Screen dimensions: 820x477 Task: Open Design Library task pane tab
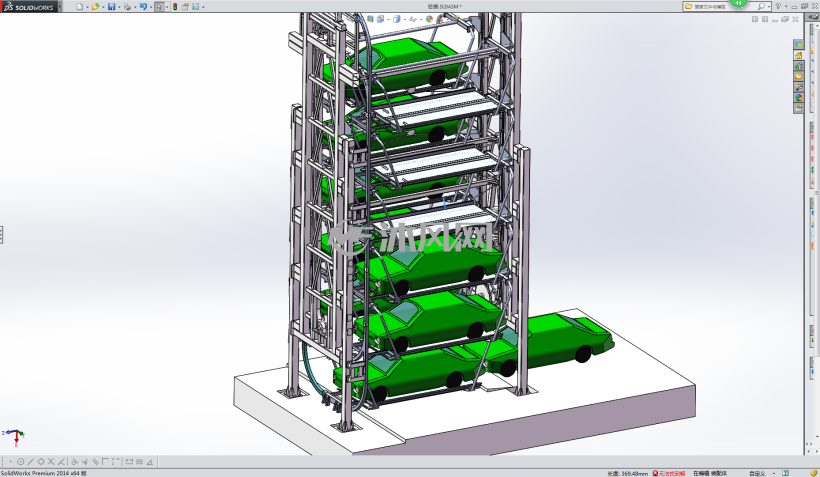[799, 66]
